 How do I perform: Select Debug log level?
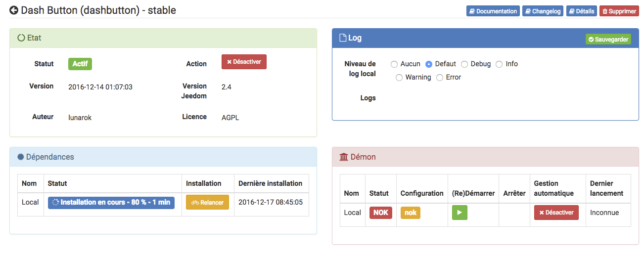pos(464,64)
